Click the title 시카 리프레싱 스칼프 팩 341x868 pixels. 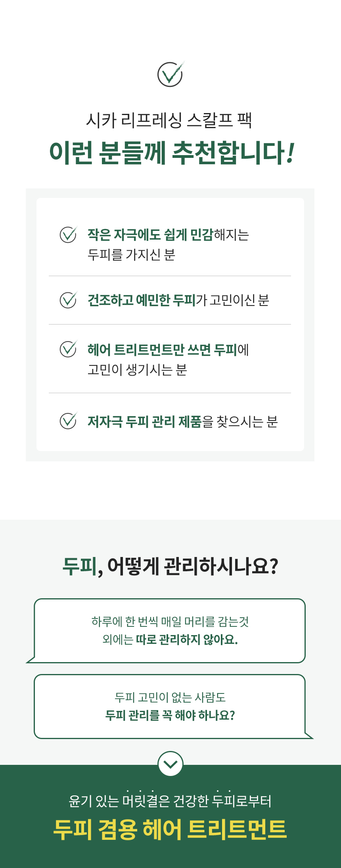pos(169,120)
